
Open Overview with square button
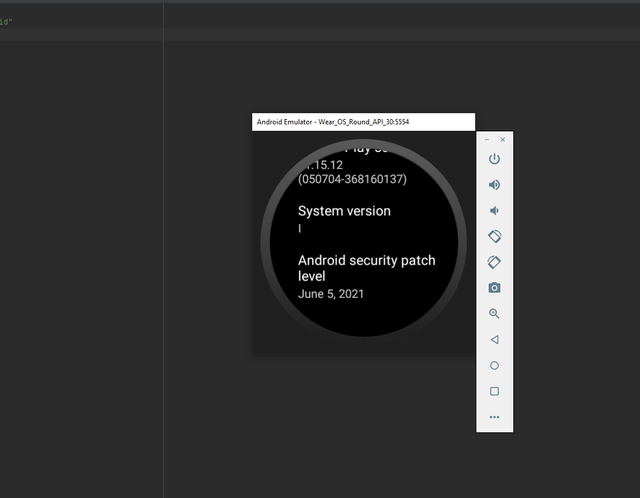point(494,391)
